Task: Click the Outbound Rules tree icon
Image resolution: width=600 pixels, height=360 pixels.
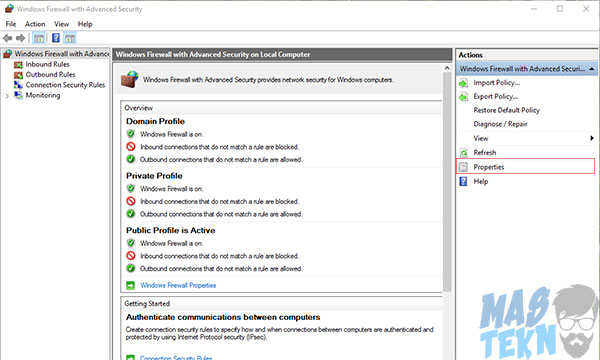Action: tap(18, 75)
